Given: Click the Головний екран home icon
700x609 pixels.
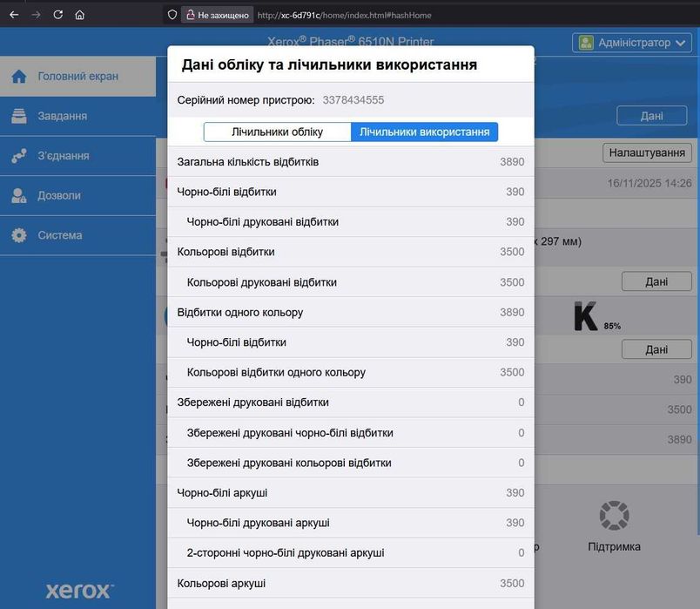Looking at the screenshot, I should point(19,77).
